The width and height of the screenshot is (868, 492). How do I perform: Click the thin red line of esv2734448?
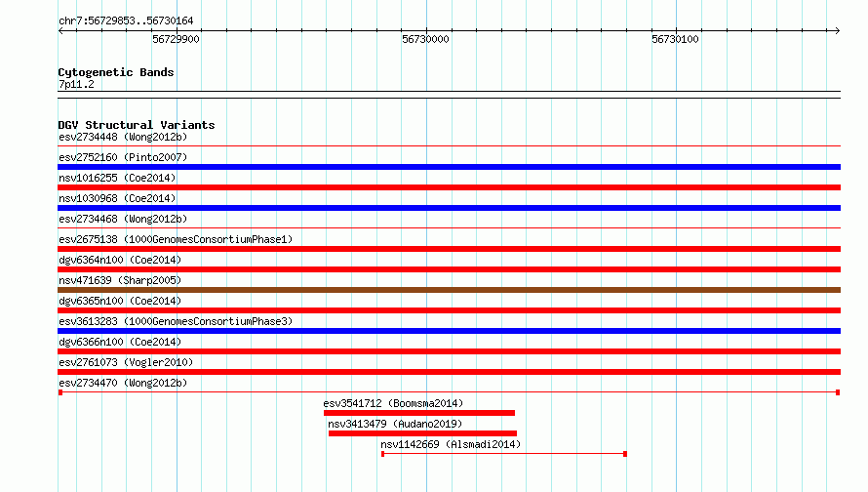449,146
